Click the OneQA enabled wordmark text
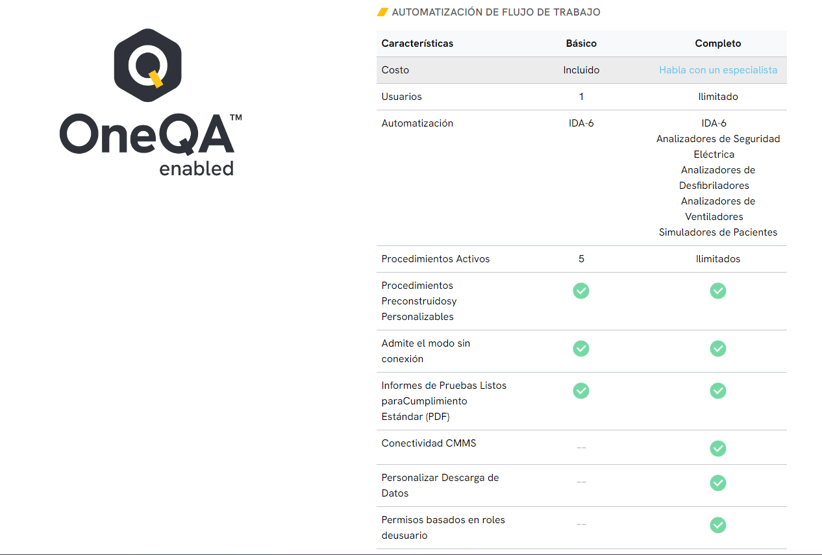Image resolution: width=822 pixels, height=555 pixels. (150, 145)
